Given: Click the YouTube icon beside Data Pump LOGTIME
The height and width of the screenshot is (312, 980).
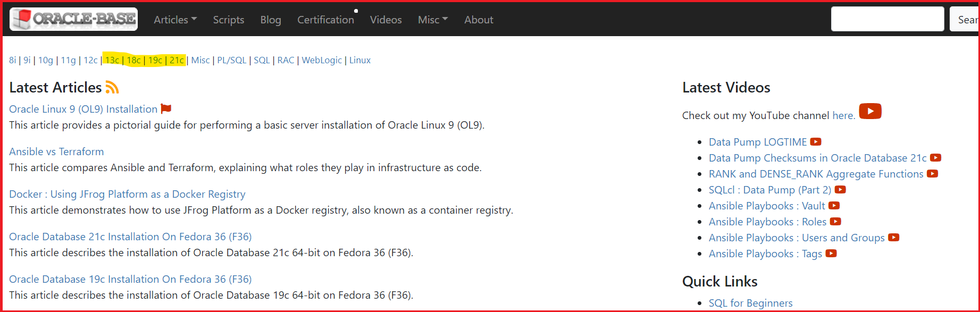Looking at the screenshot, I should point(816,141).
